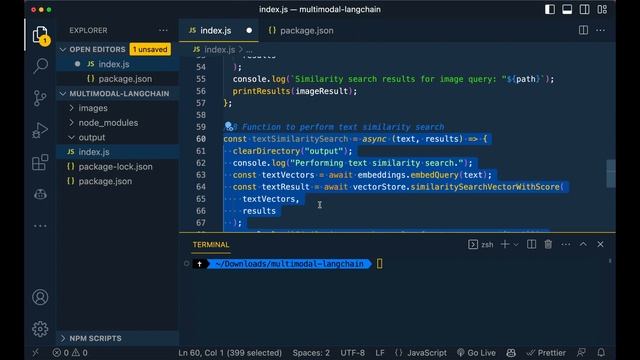The image size is (640, 360).
Task: Start Go Live server
Action: pyautogui.click(x=476, y=353)
